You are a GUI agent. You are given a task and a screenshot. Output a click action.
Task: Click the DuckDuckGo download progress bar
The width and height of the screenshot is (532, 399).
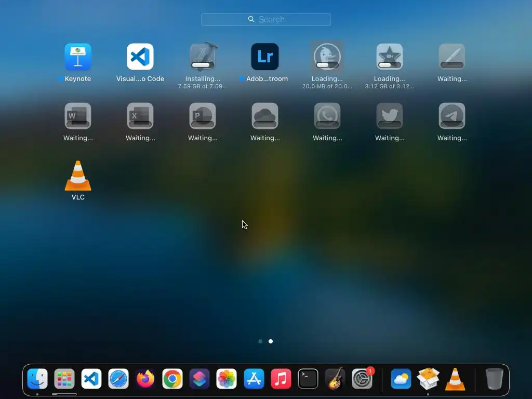click(327, 65)
